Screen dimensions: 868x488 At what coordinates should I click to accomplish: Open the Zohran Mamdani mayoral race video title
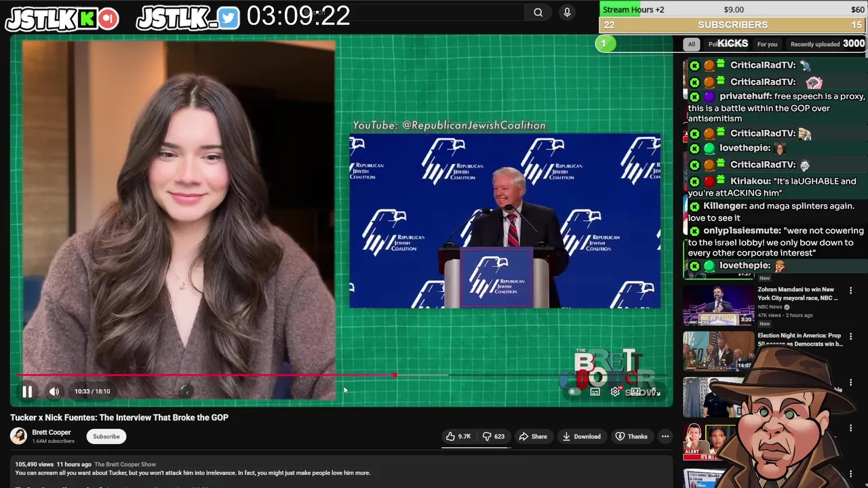(x=798, y=294)
